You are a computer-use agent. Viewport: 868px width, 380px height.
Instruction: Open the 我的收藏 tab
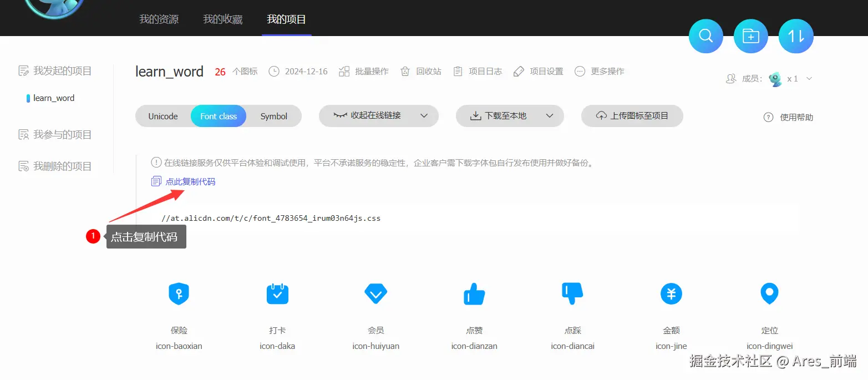pos(222,19)
